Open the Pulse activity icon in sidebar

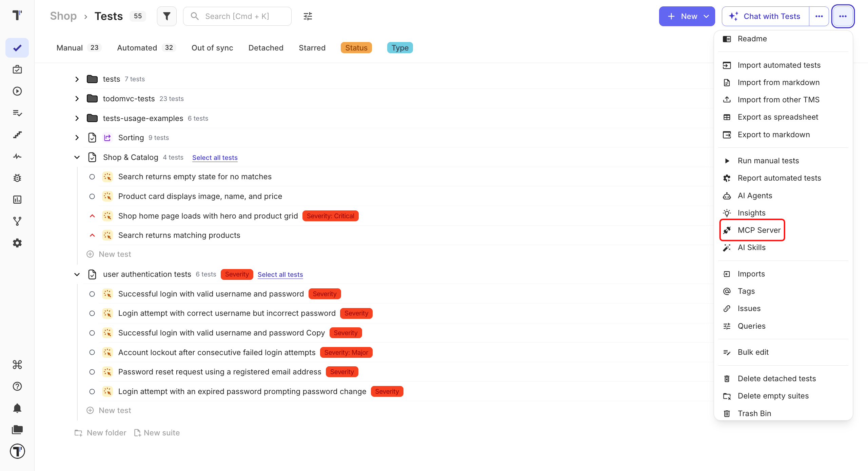coord(17,156)
